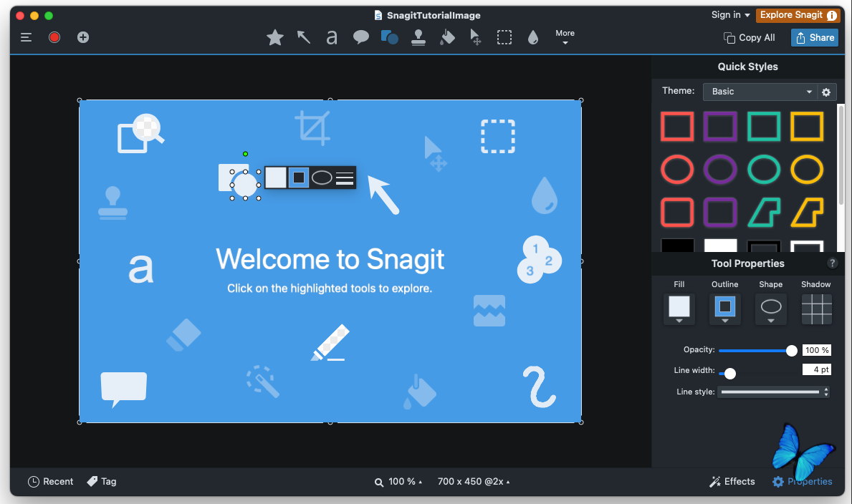Apply the red rounded rectangle quick style
The height and width of the screenshot is (504, 852).
coord(677,212)
